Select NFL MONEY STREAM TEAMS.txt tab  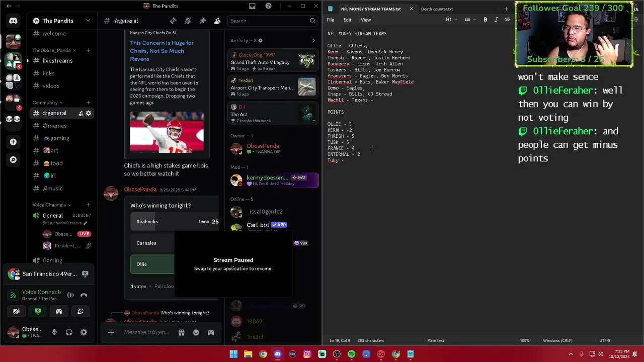coord(370,9)
